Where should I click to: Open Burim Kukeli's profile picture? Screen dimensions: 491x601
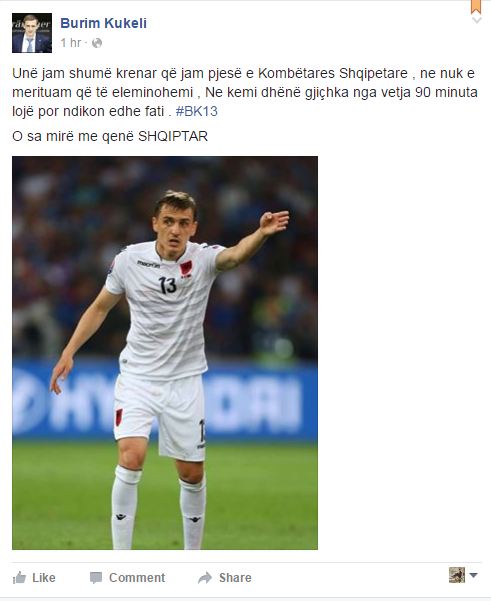coord(32,33)
